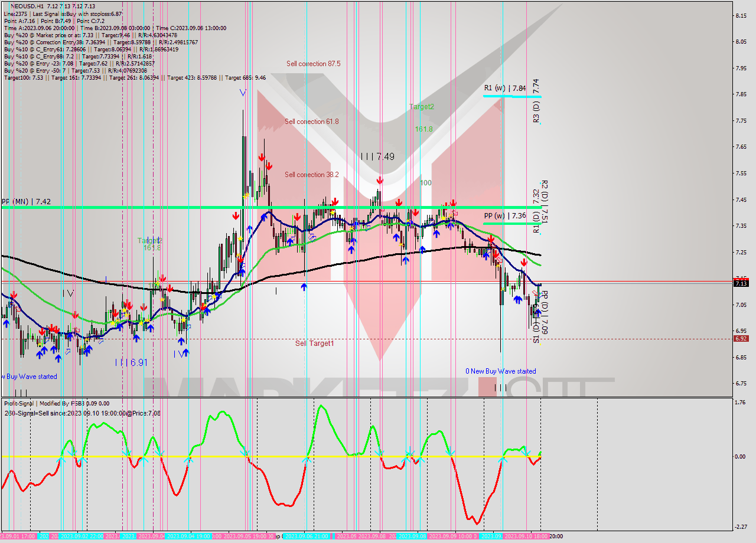Click the blue 'V' wave label at the peak
This screenshot has height=543, width=756.
[x=243, y=92]
